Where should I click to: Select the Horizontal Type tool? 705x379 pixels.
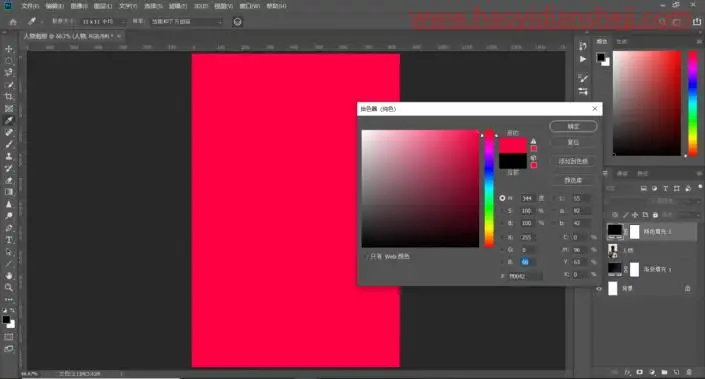click(x=9, y=240)
